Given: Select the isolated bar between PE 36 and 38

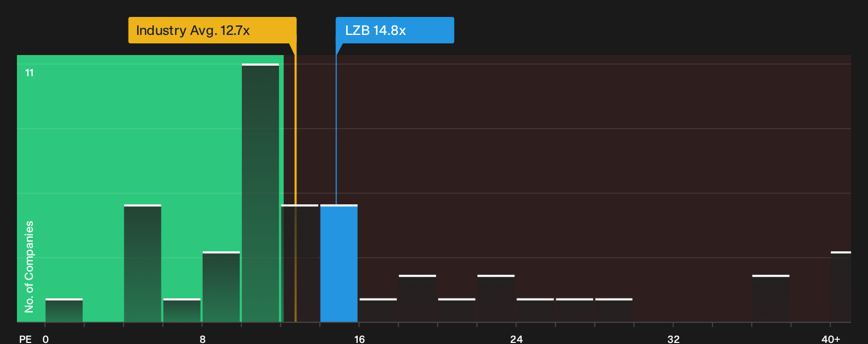Looking at the screenshot, I should tap(771, 298).
